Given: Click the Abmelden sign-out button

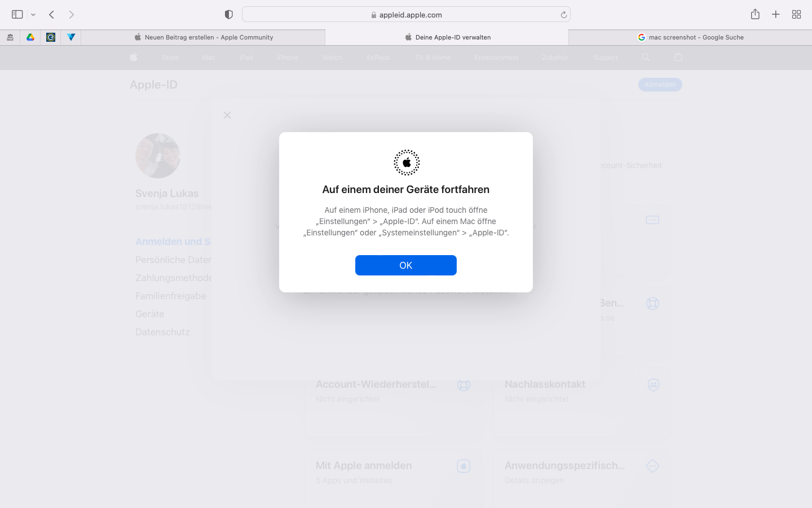Looking at the screenshot, I should coord(660,85).
